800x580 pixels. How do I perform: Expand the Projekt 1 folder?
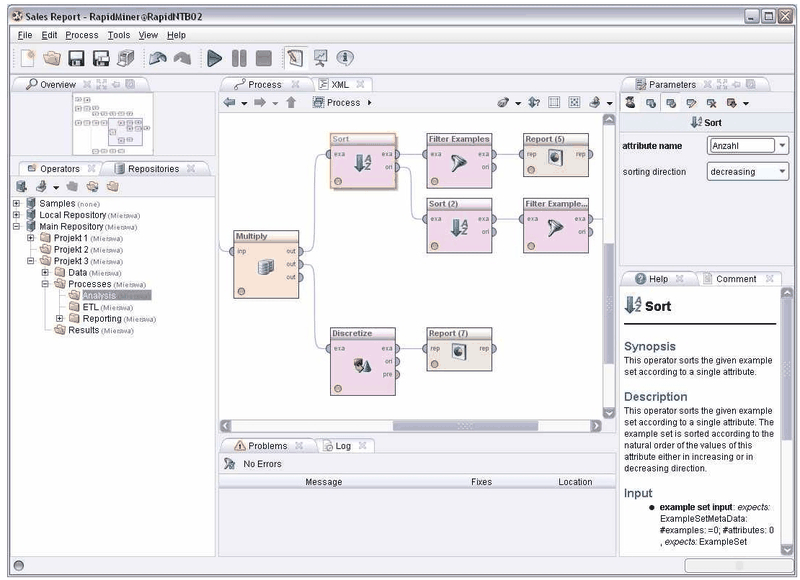pyautogui.click(x=31, y=238)
